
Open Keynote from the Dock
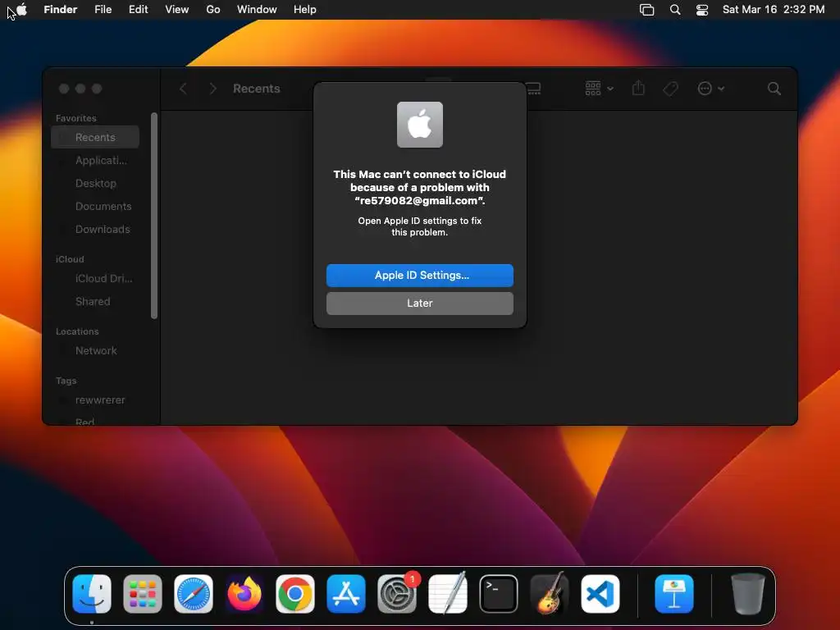tap(674, 594)
